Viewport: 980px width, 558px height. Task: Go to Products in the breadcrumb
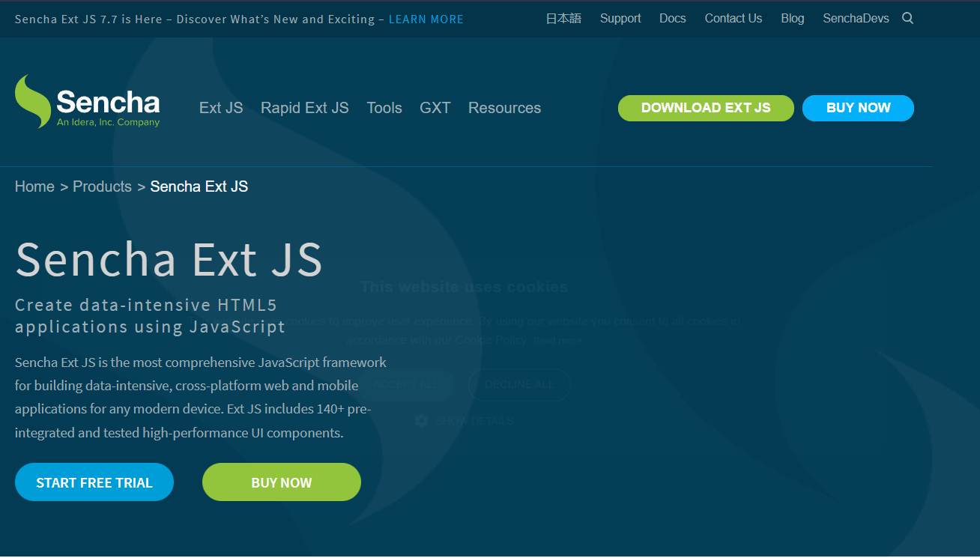pos(102,186)
